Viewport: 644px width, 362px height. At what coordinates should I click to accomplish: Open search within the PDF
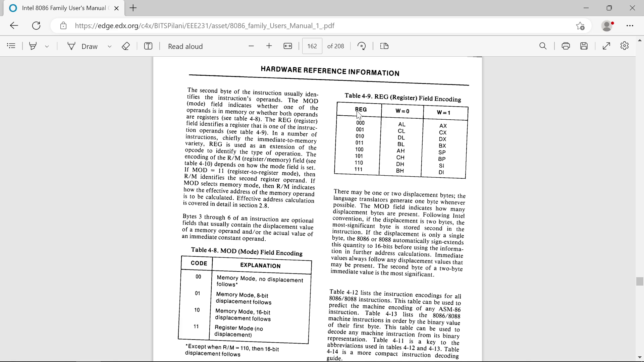(x=543, y=46)
